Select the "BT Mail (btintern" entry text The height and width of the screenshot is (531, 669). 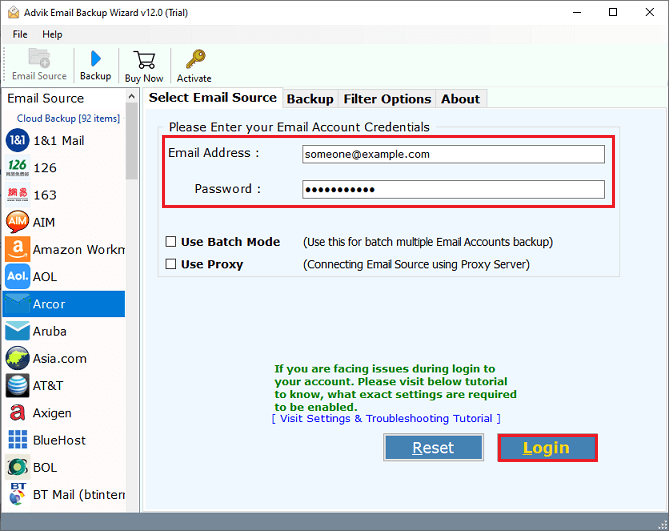pyautogui.click(x=79, y=494)
